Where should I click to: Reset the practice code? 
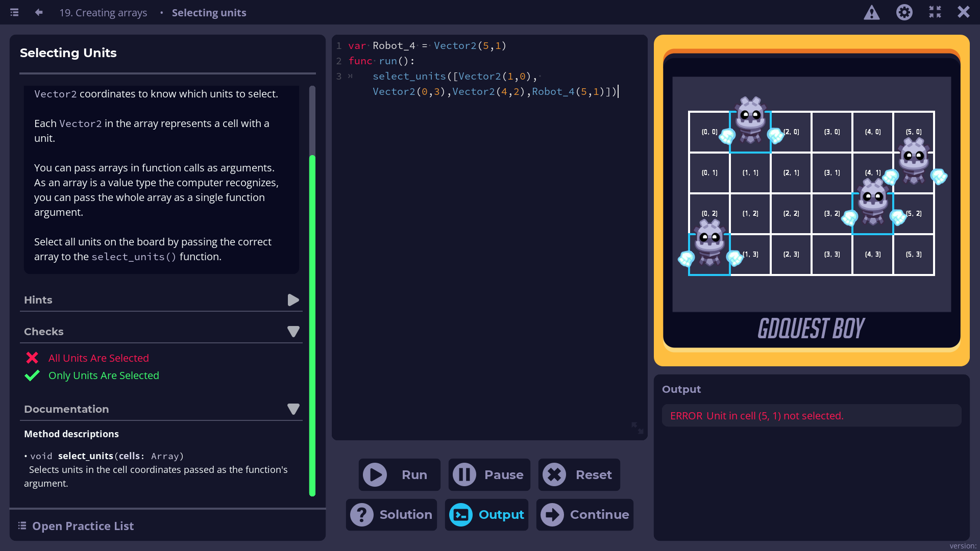579,474
